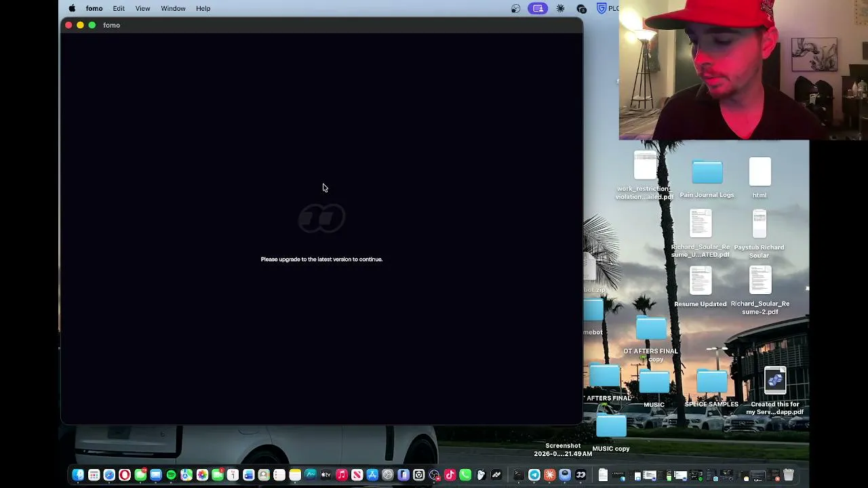Select the html file on the desktop
This screenshot has height=488, width=868.
pos(759,172)
